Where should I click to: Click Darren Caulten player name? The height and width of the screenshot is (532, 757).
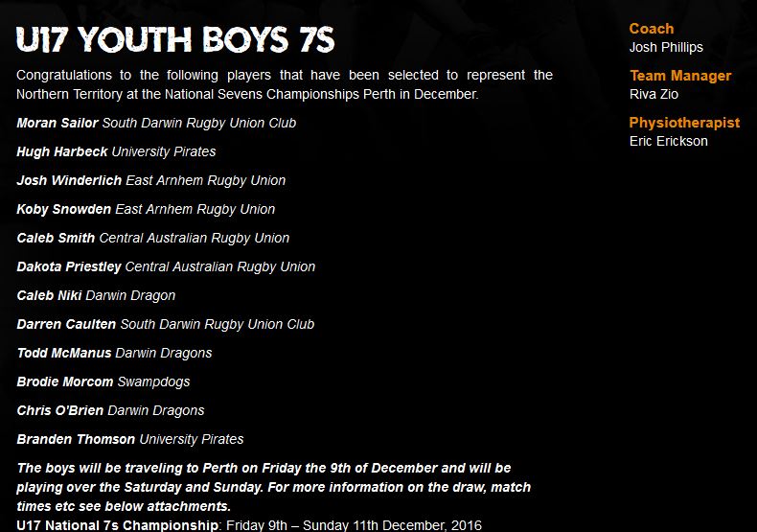(66, 324)
